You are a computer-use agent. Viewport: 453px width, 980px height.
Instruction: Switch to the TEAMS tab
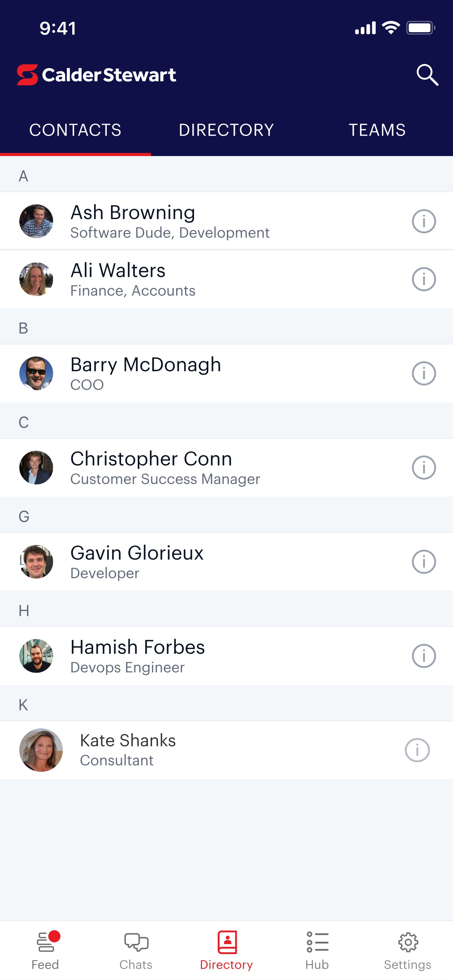(x=377, y=130)
